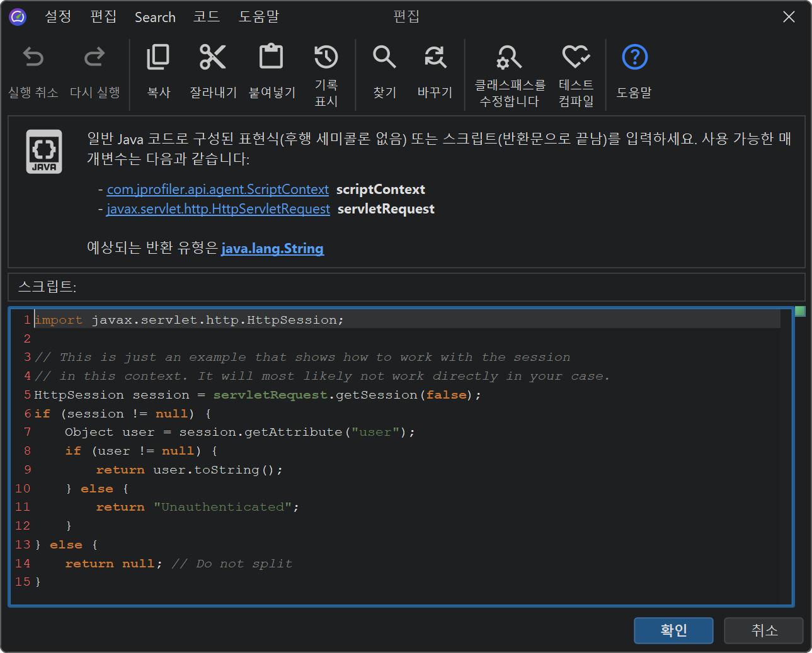The height and width of the screenshot is (653, 812).
Task: Click the Cut (잘라내기) scissors icon
Action: [213, 58]
